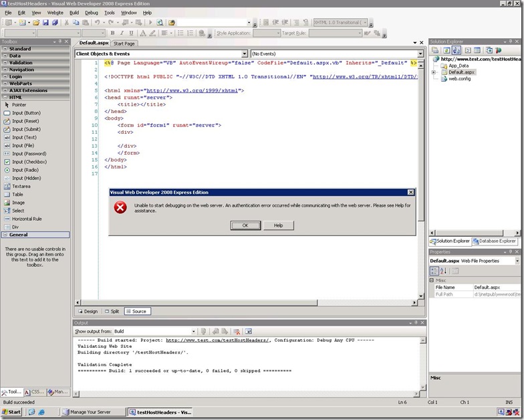
Task: Open the Debug menu
Action: [92, 13]
